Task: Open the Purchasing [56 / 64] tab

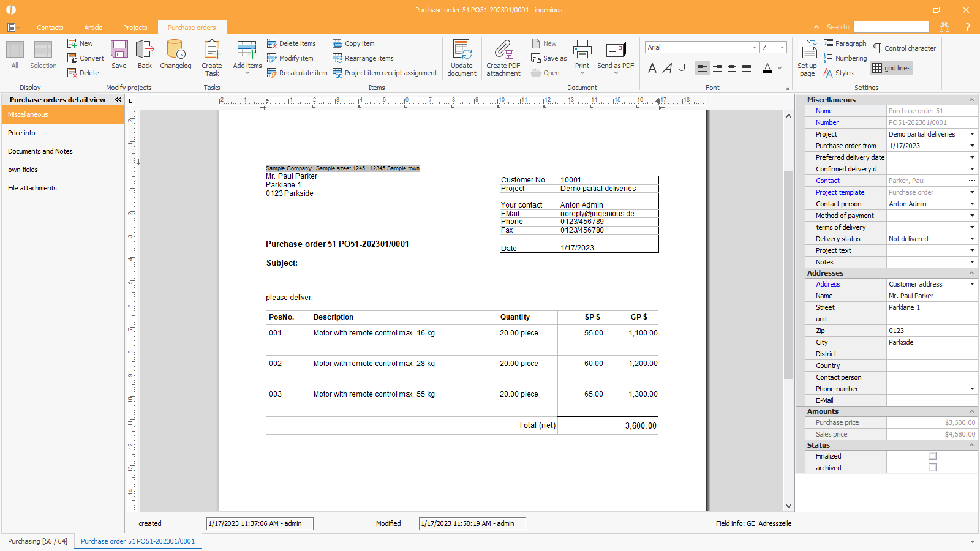Action: (37, 541)
